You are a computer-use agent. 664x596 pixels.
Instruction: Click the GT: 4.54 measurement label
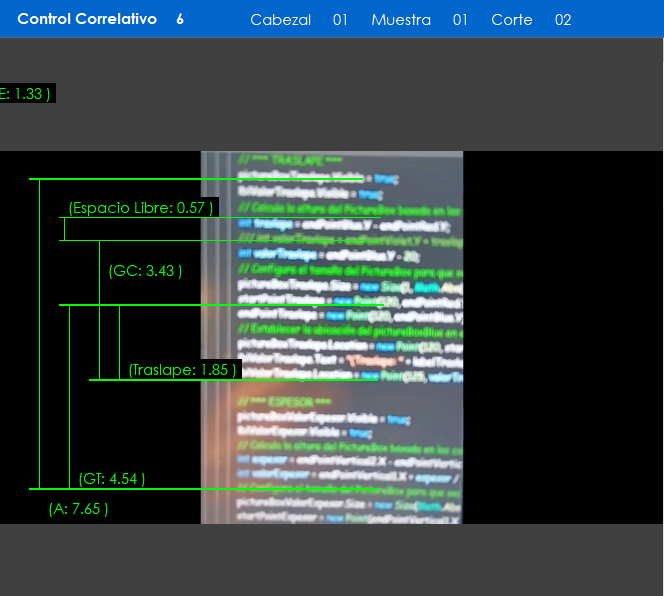pyautogui.click(x=112, y=479)
